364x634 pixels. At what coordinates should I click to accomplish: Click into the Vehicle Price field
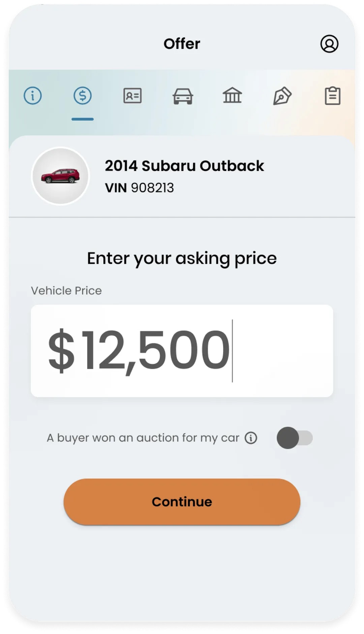click(182, 351)
